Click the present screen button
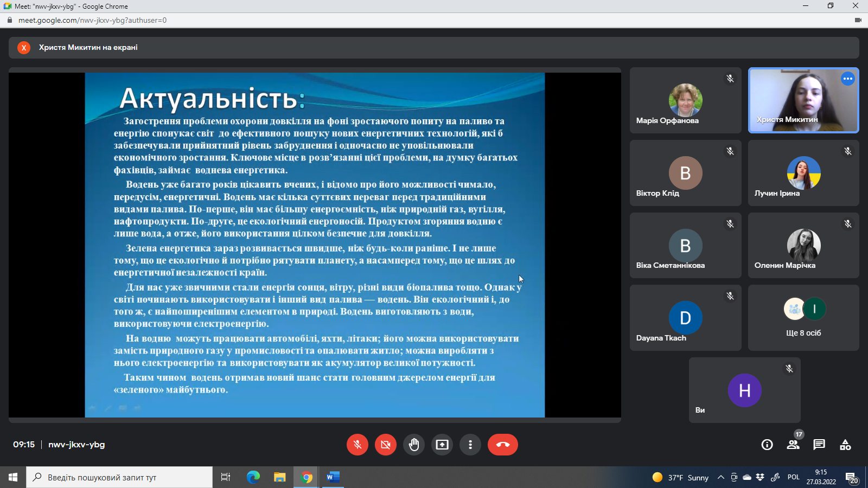Screen dimensions: 868x488 442,445
